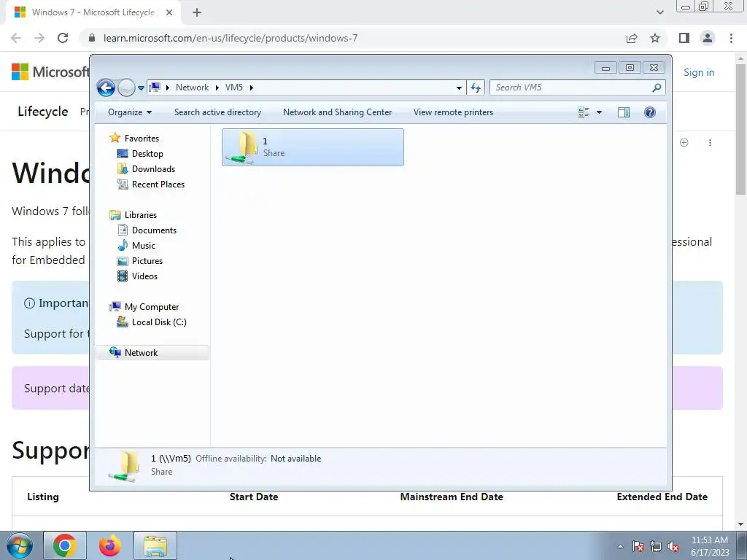Open the webpage's vertical dots menu

[710, 142]
